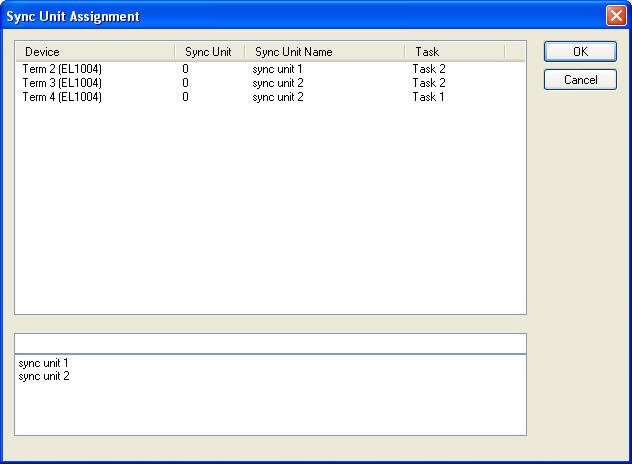Click the OK button
The height and width of the screenshot is (464, 632).
[580, 52]
